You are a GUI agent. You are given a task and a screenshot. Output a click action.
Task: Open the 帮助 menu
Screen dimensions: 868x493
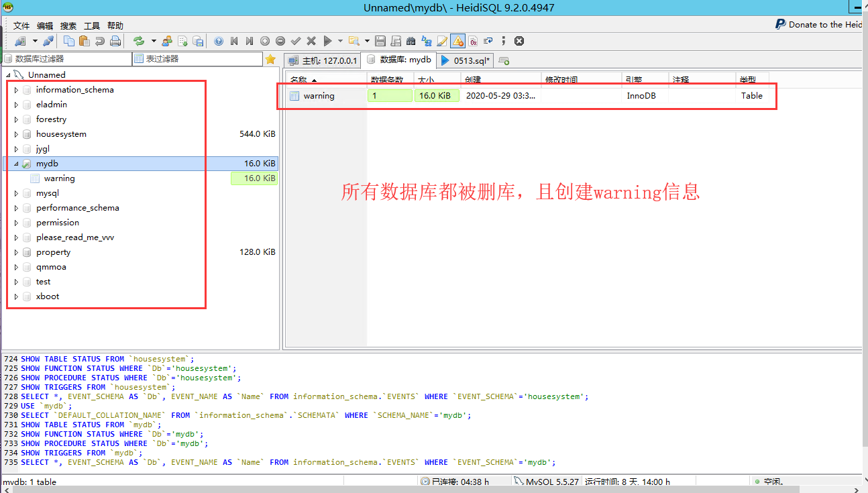115,25
